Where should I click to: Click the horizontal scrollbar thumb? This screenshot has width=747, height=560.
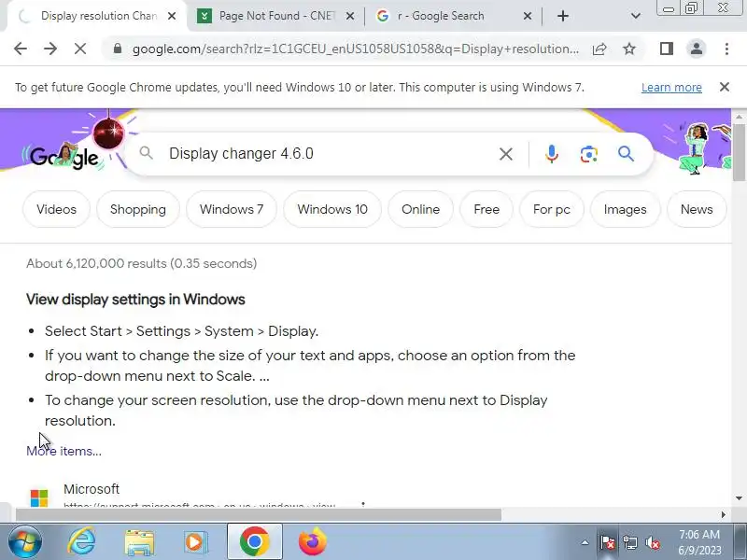(259, 514)
